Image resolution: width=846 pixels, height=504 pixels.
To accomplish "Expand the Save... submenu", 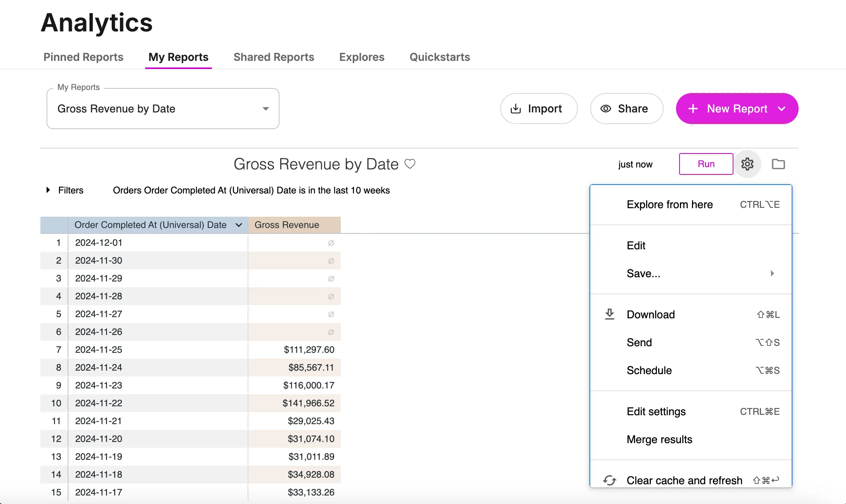I will (x=691, y=273).
